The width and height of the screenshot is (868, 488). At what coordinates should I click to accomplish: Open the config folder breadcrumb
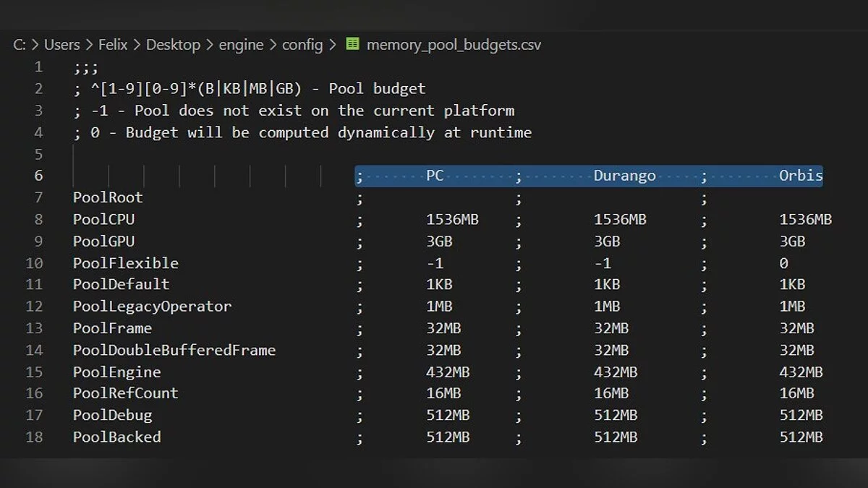(302, 45)
